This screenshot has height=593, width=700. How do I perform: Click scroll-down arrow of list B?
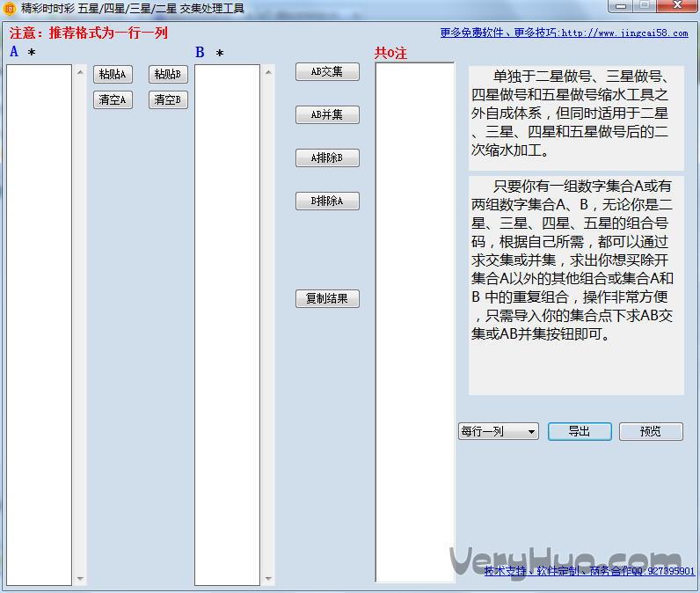point(268,579)
